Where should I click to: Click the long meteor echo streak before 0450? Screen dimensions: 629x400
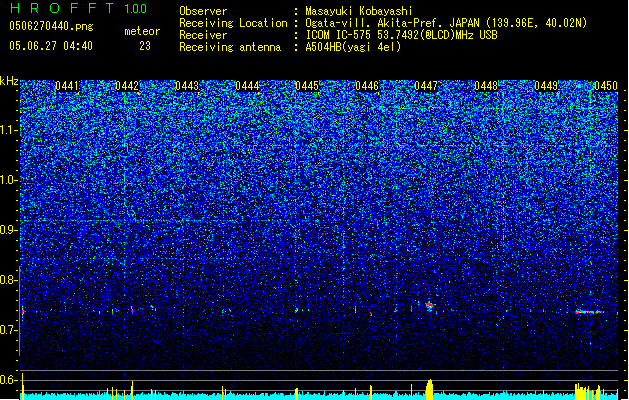coord(590,312)
